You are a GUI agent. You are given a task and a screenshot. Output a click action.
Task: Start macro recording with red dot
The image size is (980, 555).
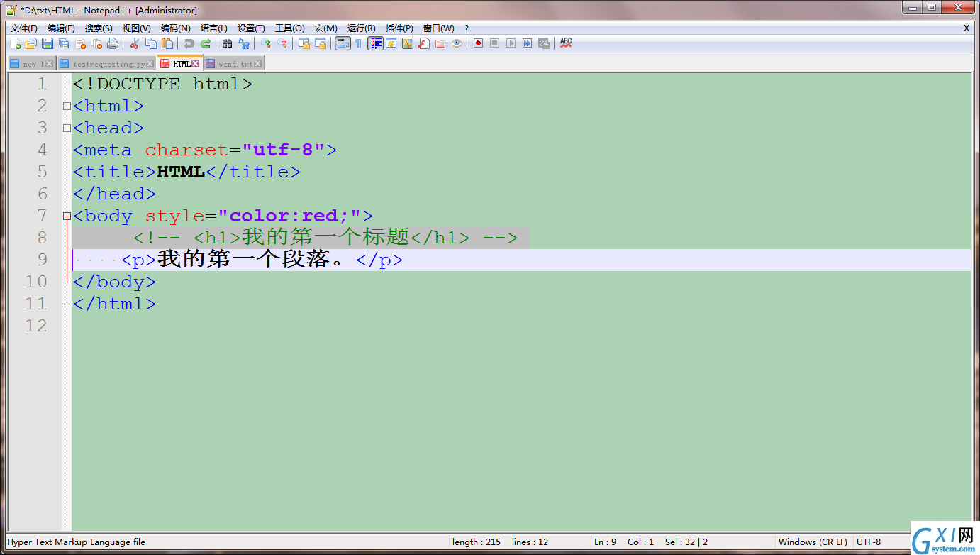[479, 43]
